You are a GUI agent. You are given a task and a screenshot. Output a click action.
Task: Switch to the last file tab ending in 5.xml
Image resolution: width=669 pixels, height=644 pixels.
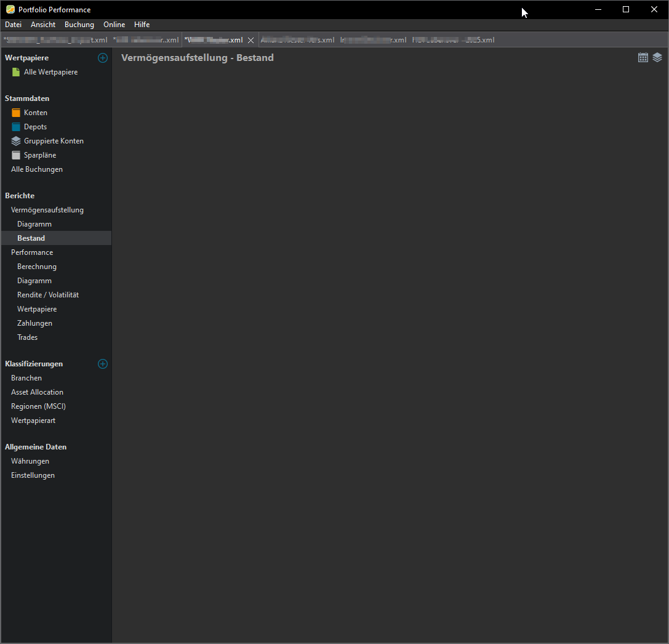454,40
